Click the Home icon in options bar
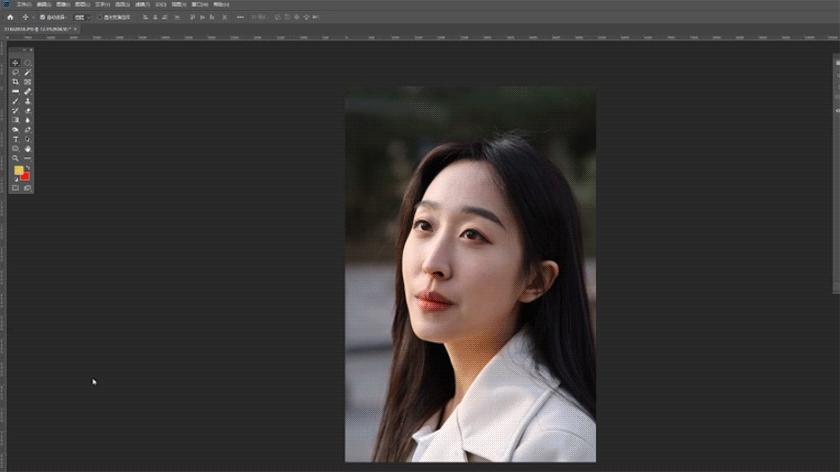Screen dimensions: 840x472 coord(10,17)
